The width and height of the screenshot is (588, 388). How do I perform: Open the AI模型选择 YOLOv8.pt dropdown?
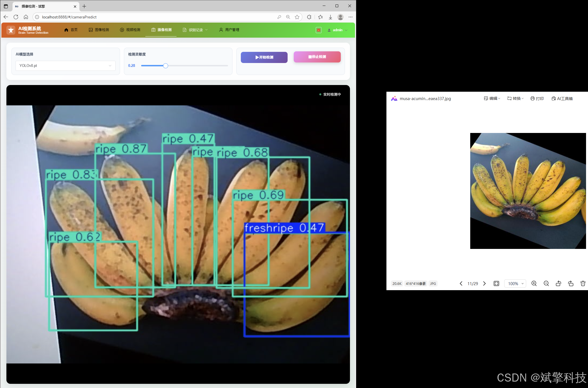click(x=65, y=66)
